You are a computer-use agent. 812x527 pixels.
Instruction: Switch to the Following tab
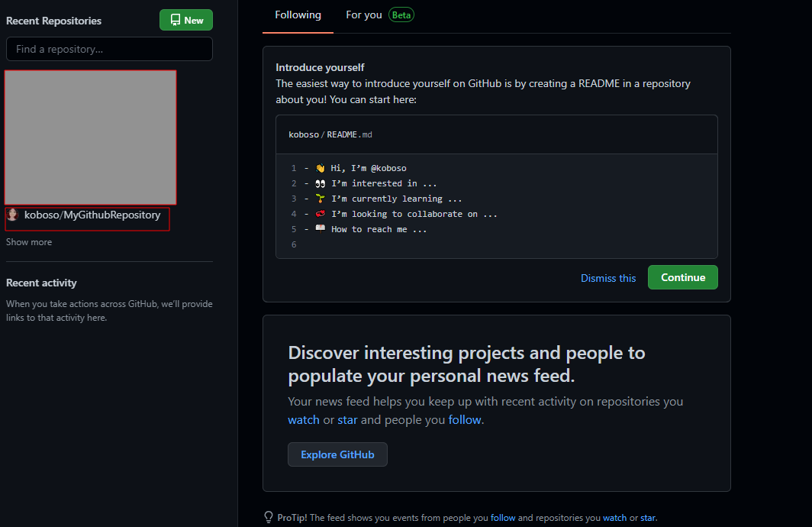(x=298, y=15)
